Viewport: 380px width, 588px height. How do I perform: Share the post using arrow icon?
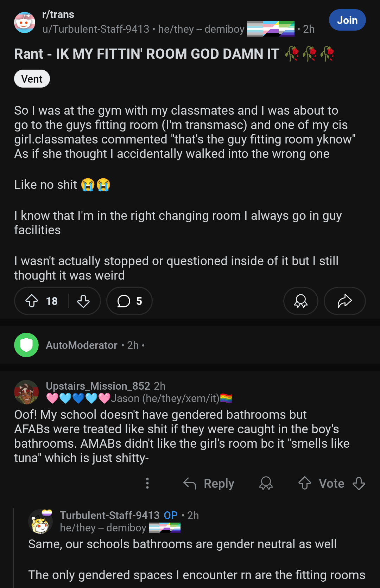coord(344,301)
